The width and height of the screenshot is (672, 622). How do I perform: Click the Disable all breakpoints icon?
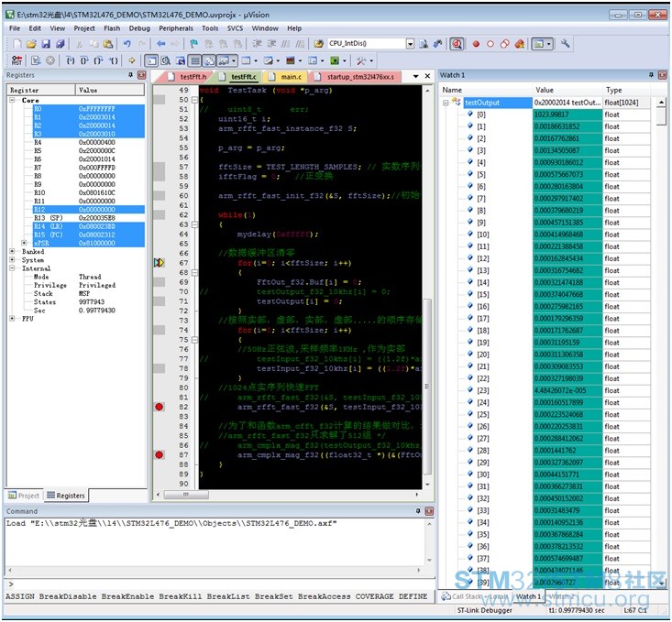tap(505, 44)
